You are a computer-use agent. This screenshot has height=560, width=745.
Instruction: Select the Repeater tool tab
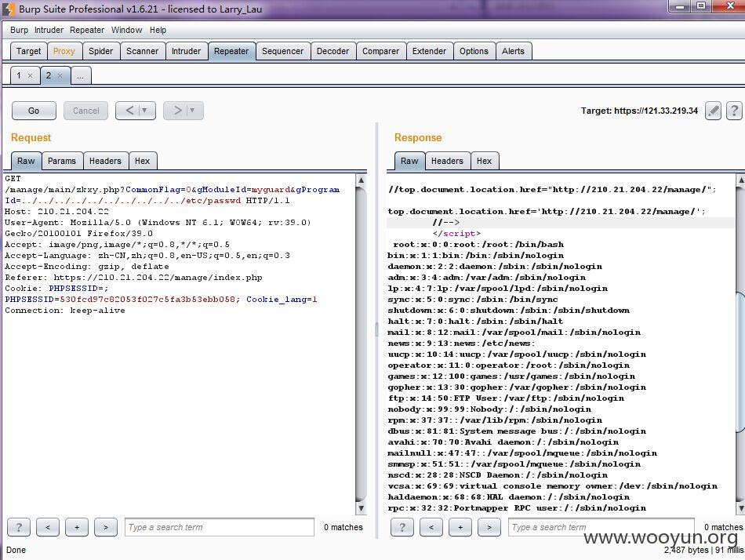click(231, 51)
